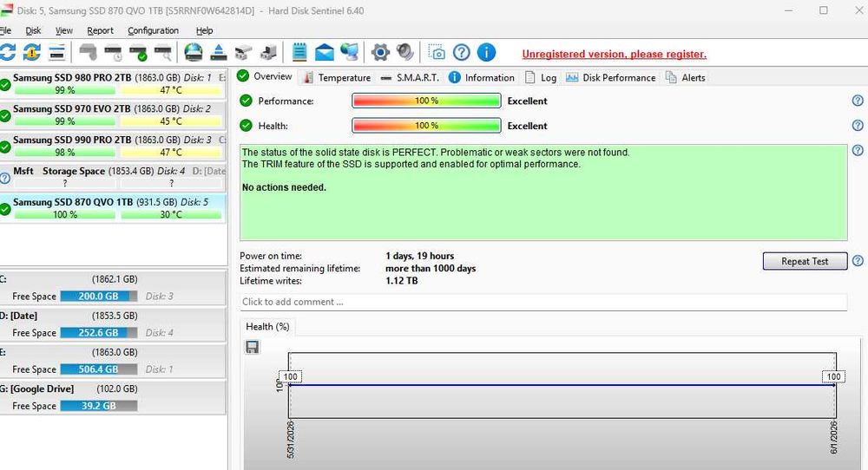Switch to the Disk Performance tab

[610, 77]
